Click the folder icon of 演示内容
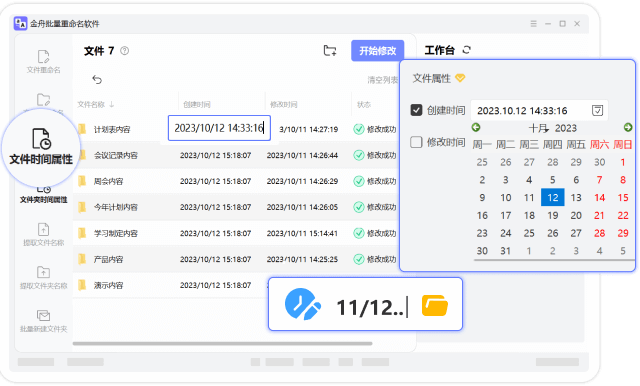 (x=82, y=285)
